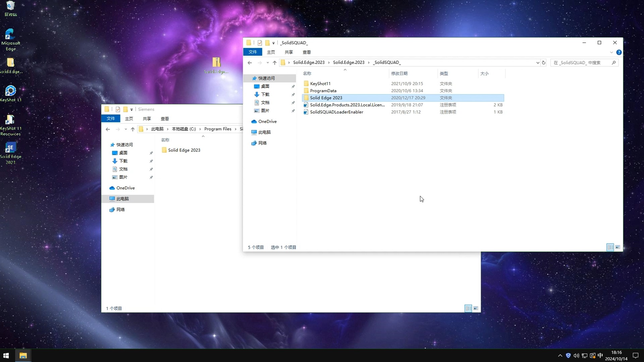Open the Windows Start menu
Screen dimensions: 644x362
(6, 356)
